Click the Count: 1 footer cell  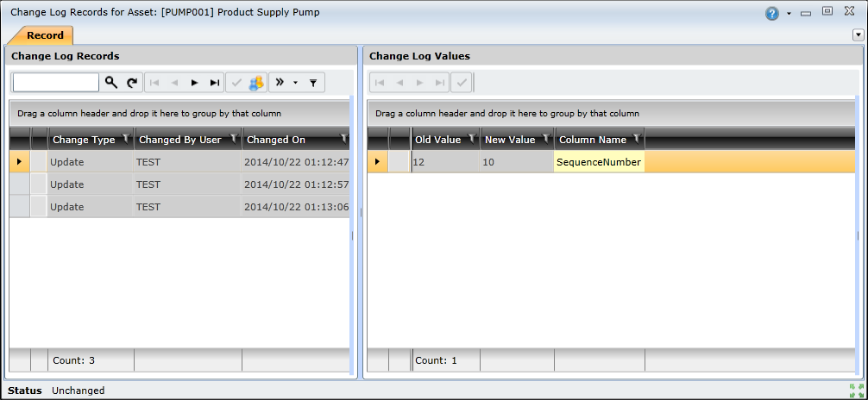[445, 360]
